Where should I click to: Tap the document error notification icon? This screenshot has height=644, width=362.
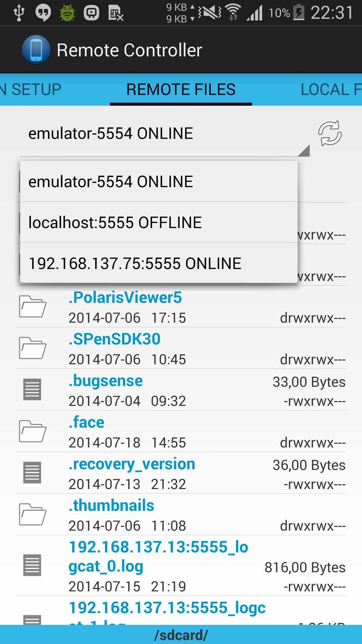click(x=116, y=13)
